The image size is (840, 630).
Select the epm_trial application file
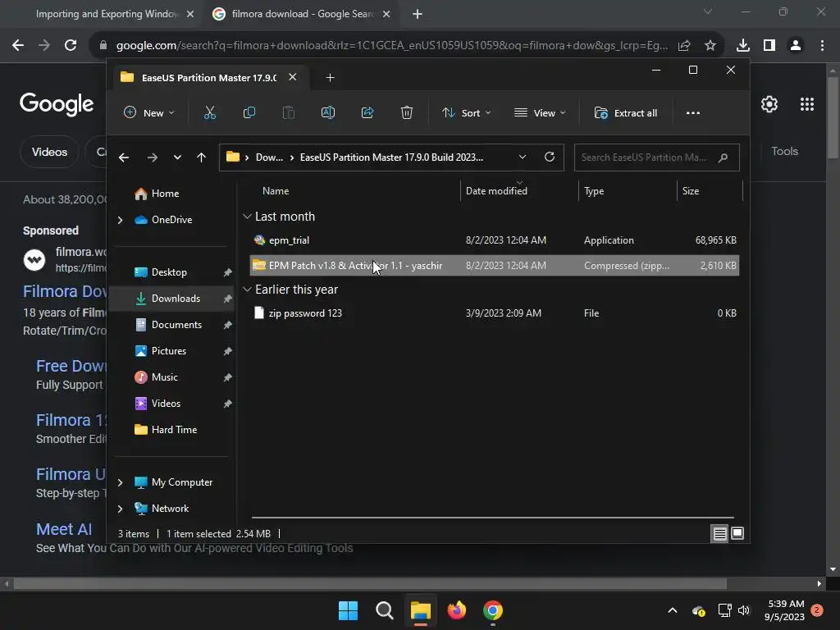click(495, 240)
